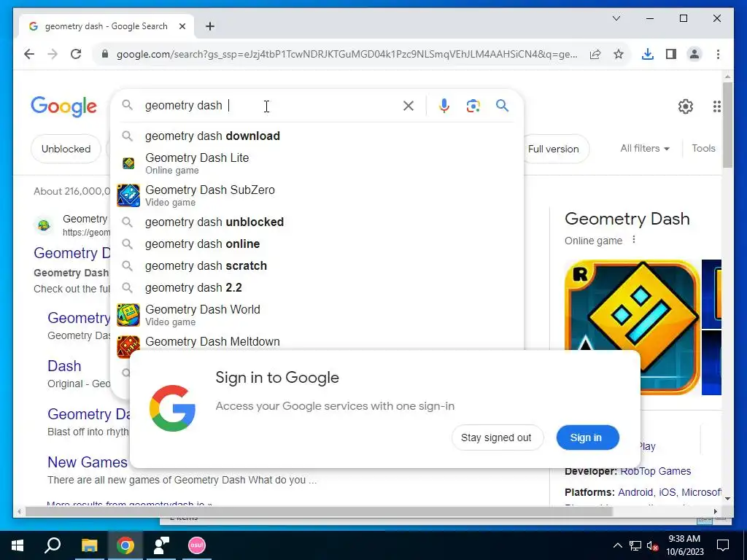The width and height of the screenshot is (747, 560).
Task: Show hidden system tray icons
Action: 617,545
